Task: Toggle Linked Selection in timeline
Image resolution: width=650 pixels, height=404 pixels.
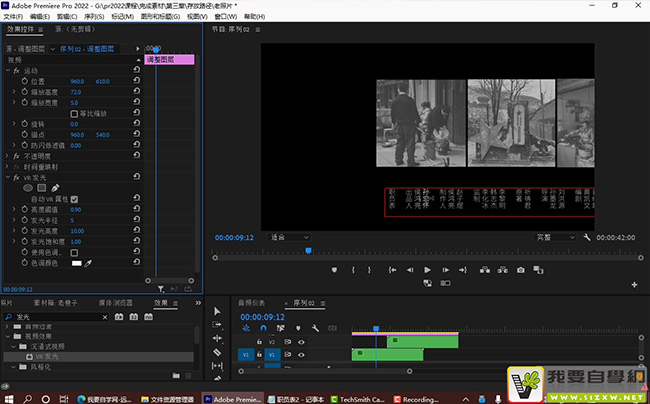Action: [x=281, y=328]
